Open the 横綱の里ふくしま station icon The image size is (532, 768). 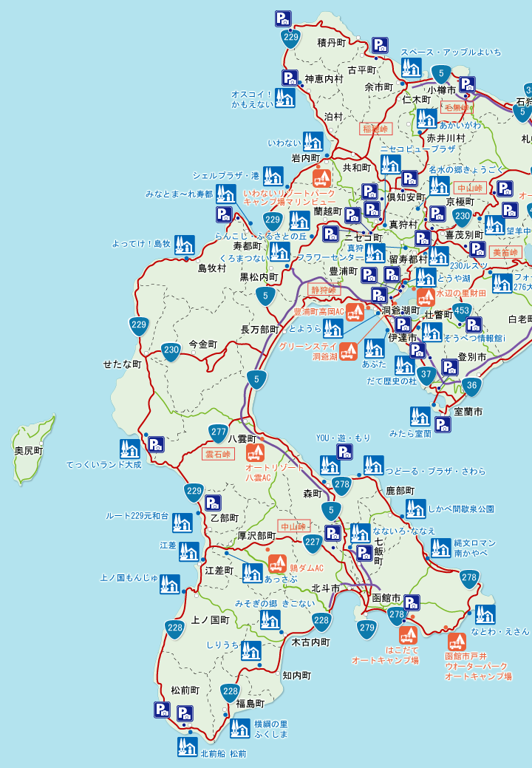tap(240, 728)
